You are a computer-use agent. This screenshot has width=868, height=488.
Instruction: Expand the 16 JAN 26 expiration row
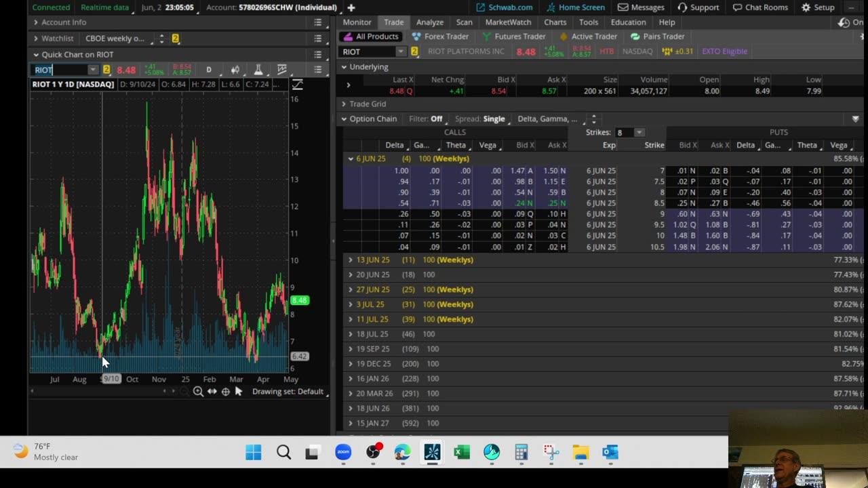351,379
